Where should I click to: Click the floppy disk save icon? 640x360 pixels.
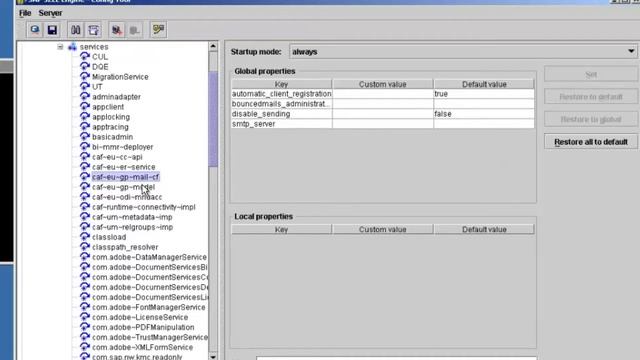click(x=52, y=30)
